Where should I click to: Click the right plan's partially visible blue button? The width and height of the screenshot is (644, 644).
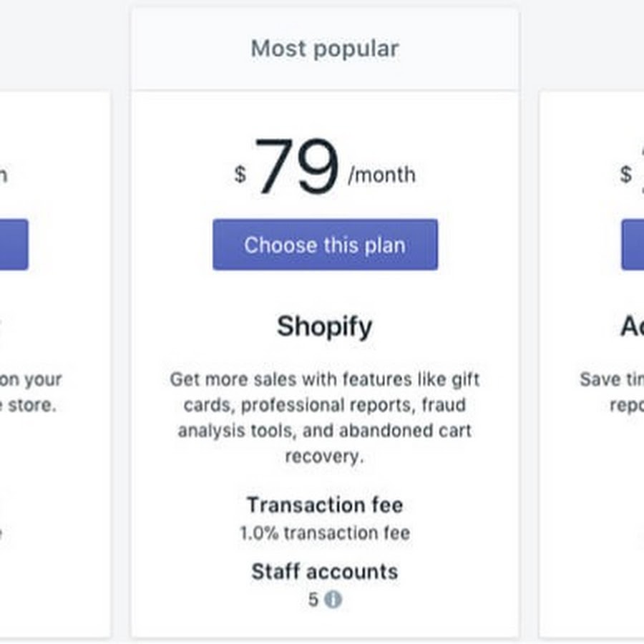click(633, 245)
